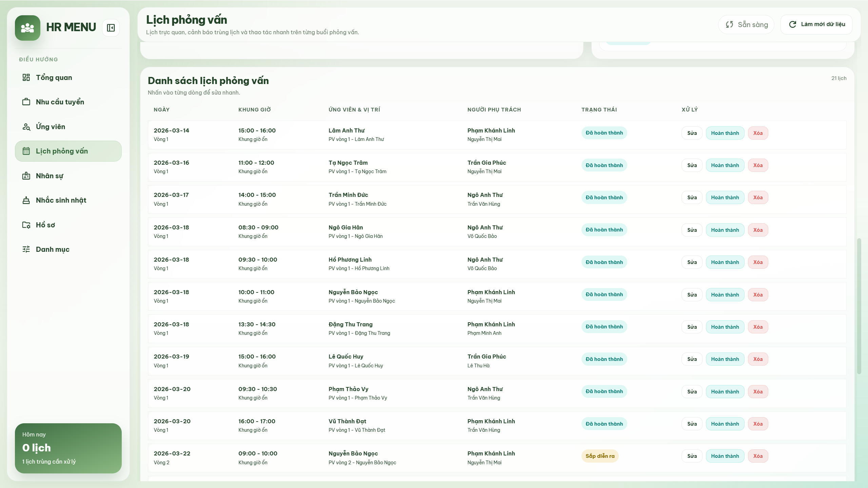The width and height of the screenshot is (868, 488).
Task: Click the Hôm nay 0 lịch card
Action: click(x=68, y=448)
